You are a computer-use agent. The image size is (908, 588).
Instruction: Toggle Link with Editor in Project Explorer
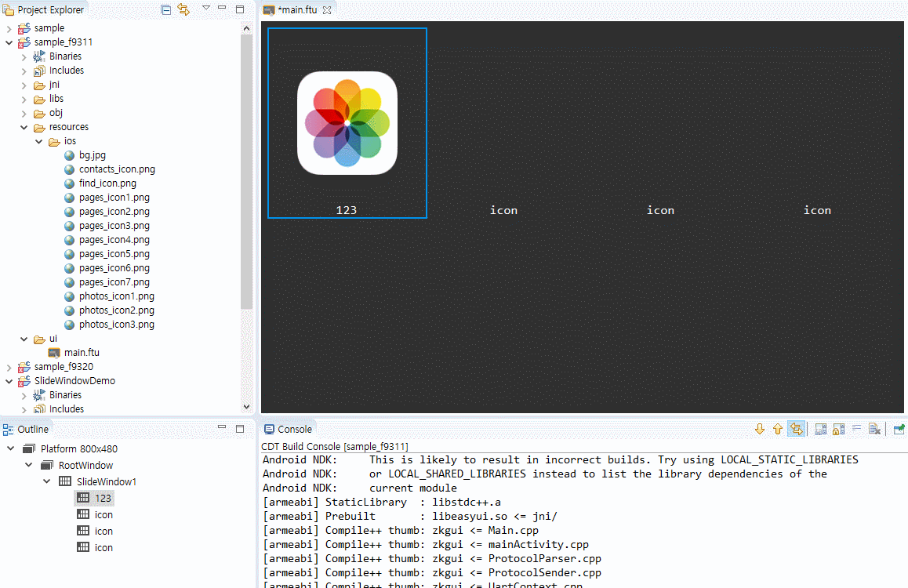pyautogui.click(x=183, y=10)
